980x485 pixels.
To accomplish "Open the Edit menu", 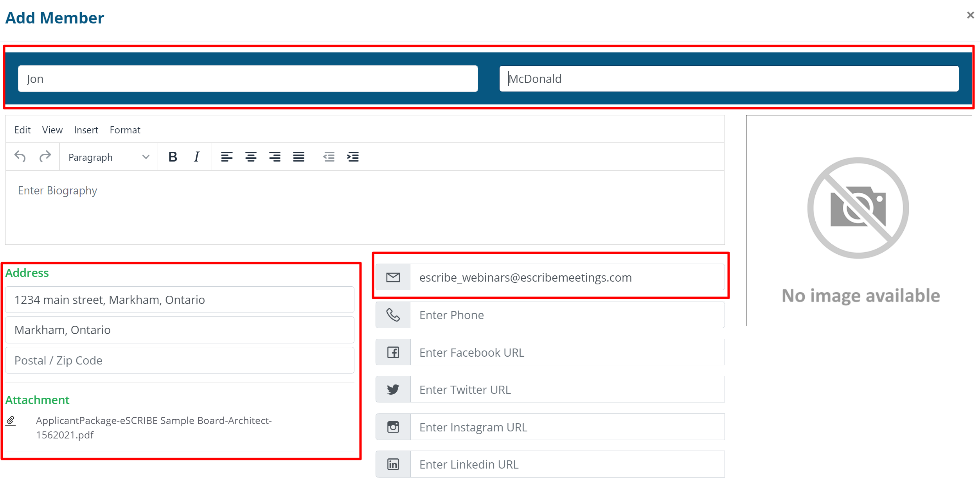I will point(22,130).
